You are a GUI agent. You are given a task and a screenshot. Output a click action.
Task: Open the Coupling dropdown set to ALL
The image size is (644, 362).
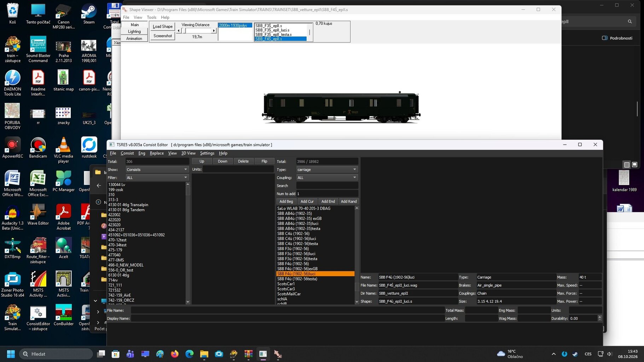tap(327, 177)
